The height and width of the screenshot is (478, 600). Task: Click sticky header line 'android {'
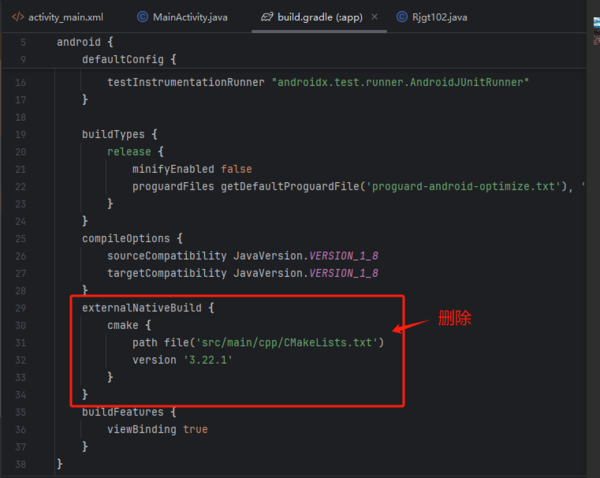(x=85, y=42)
